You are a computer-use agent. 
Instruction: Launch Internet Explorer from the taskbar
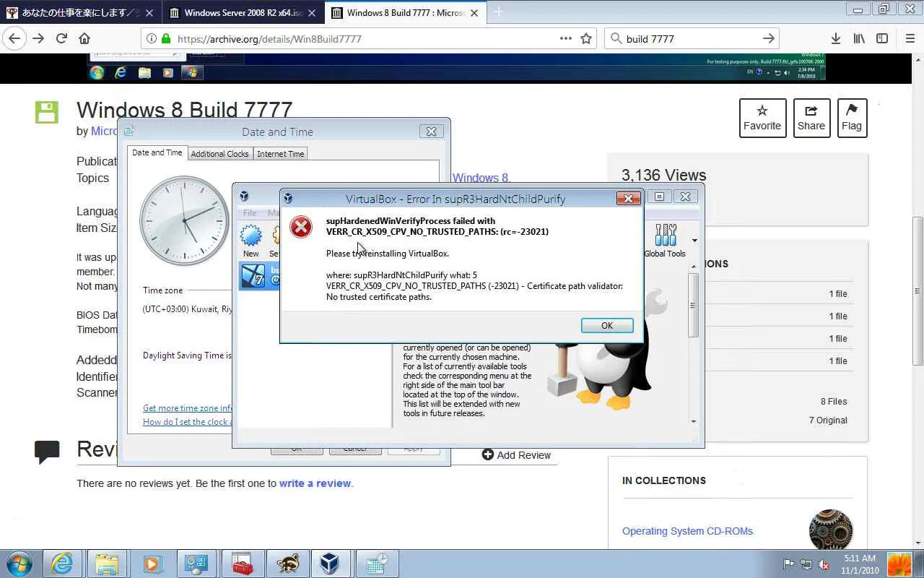[x=62, y=564]
